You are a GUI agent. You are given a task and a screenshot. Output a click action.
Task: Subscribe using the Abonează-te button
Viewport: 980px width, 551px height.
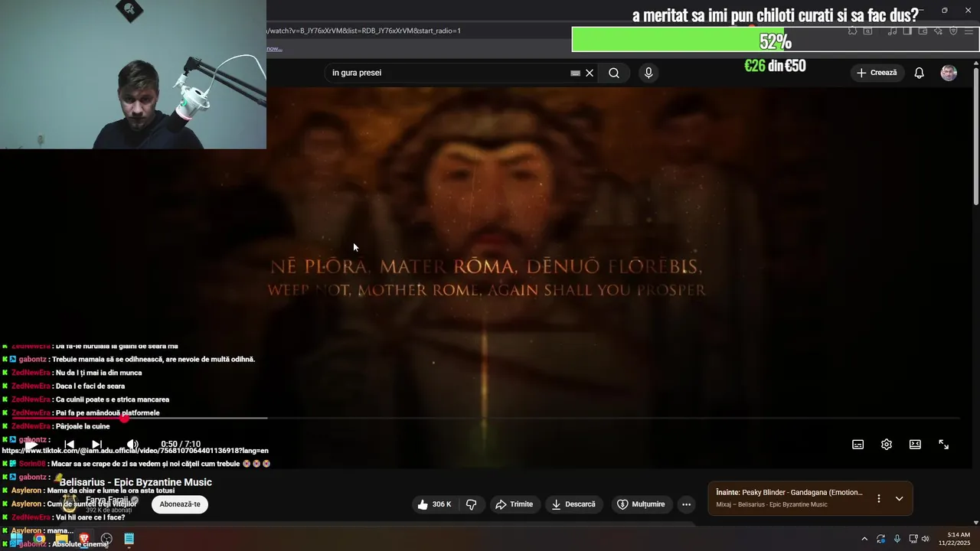pos(180,504)
